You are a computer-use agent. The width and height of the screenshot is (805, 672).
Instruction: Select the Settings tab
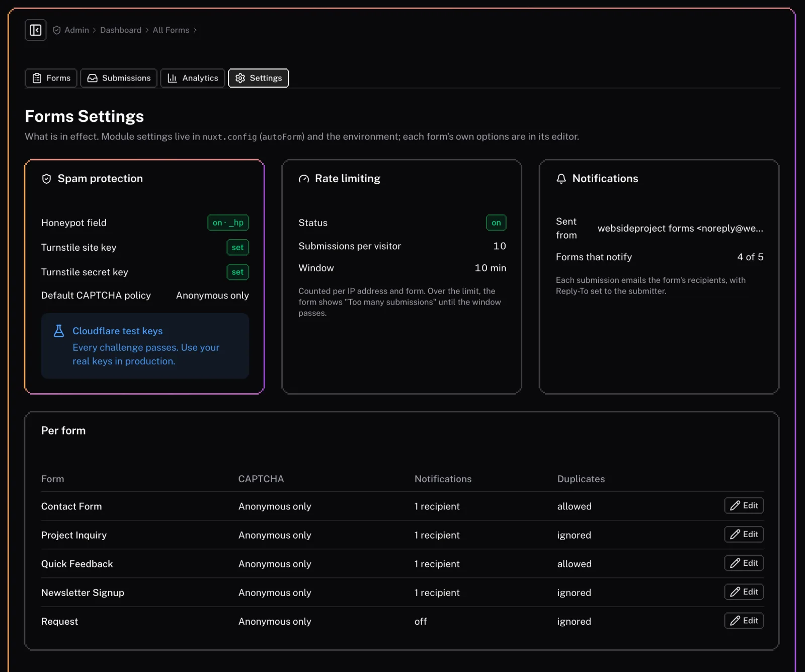(x=259, y=78)
